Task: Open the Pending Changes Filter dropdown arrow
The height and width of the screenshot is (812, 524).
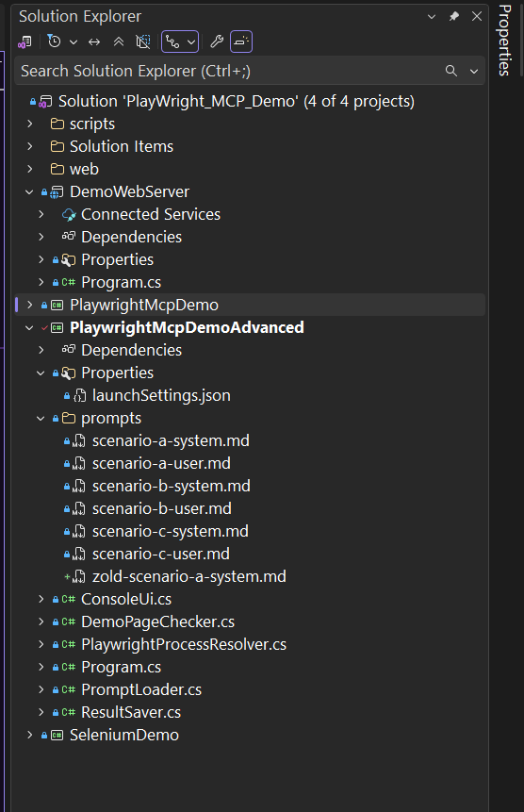Action: [x=74, y=41]
